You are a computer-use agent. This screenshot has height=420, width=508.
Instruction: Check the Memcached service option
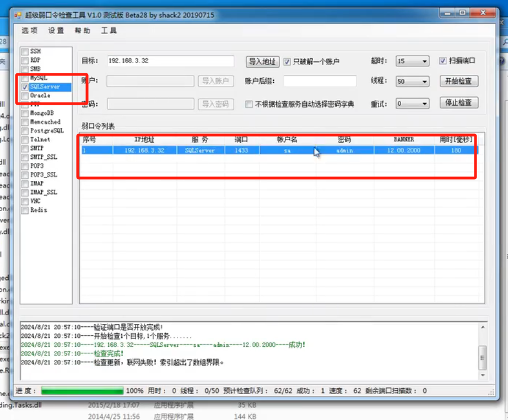click(25, 122)
